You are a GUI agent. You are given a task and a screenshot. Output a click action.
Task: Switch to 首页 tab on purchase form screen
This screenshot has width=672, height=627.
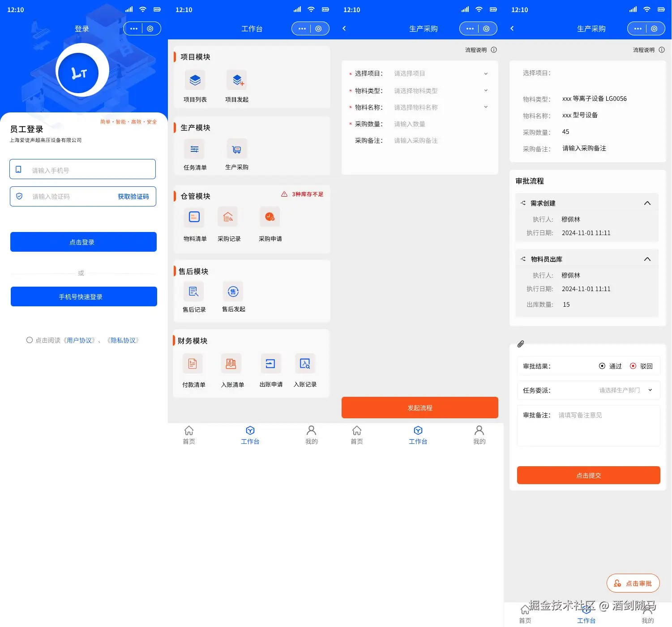click(x=357, y=435)
